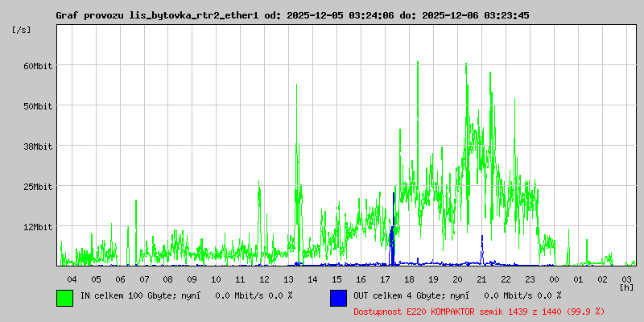Click the blue OUT legend color swatch
Image resolution: width=644 pixels, height=322 pixels.
pos(338,297)
